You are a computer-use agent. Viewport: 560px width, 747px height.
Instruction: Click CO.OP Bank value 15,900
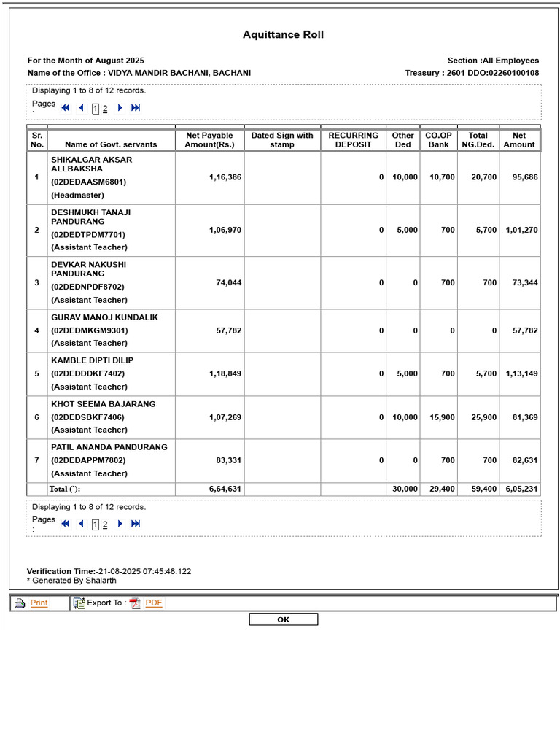tap(443, 417)
